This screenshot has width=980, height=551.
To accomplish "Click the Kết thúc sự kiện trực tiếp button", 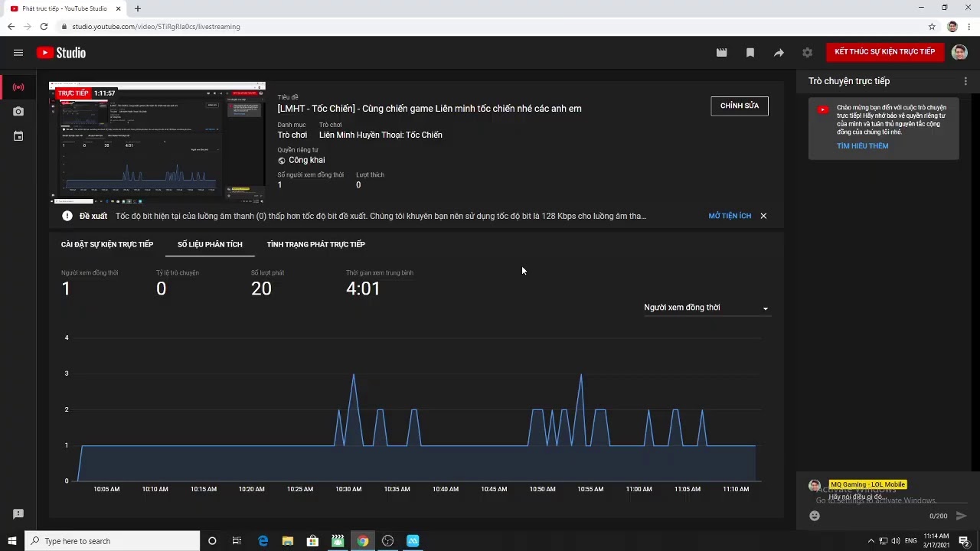I will click(x=884, y=52).
